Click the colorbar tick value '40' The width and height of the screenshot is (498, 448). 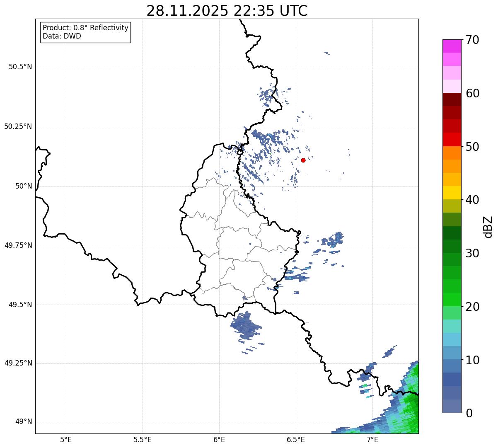point(472,200)
